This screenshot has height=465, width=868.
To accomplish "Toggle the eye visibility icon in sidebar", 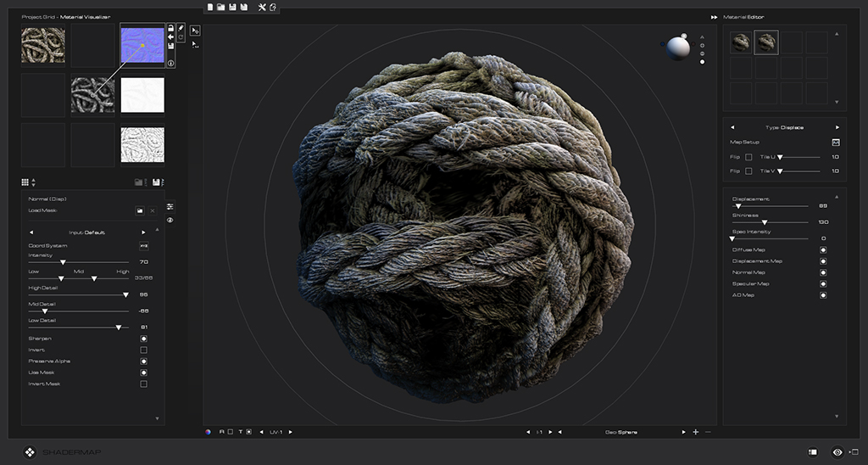I will 170,221.
